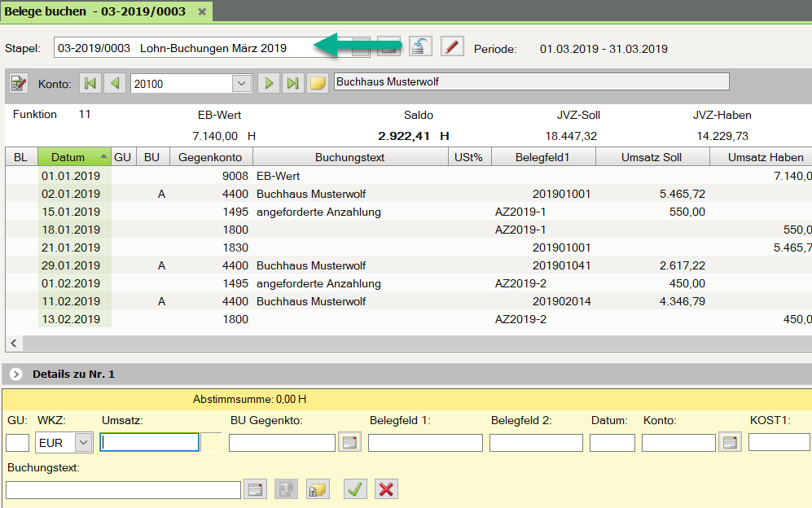This screenshot has width=812, height=508.
Task: Click the Umsatz Soll amount 2.617,22
Action: point(682,265)
